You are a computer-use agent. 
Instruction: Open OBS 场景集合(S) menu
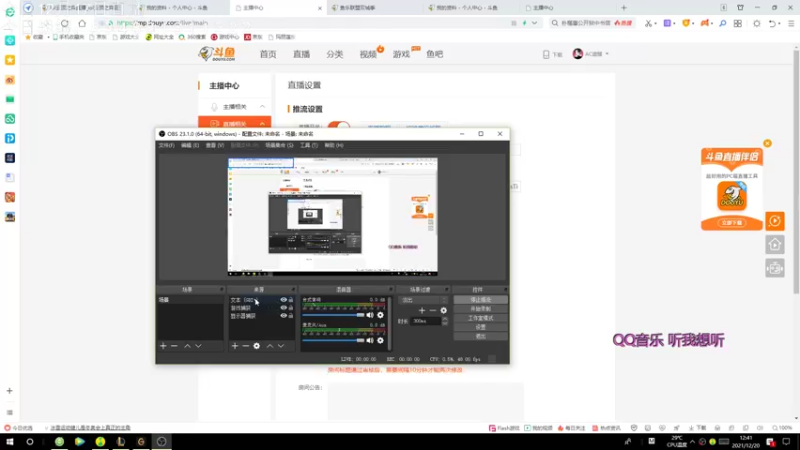(279, 145)
